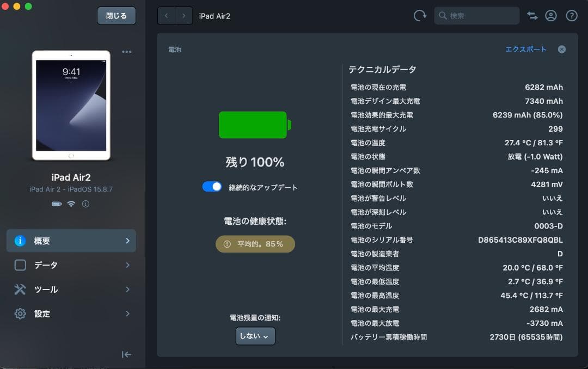Click the 2.7 °C / 36.9 °F minimum temperature
588x369 pixels.
point(535,281)
